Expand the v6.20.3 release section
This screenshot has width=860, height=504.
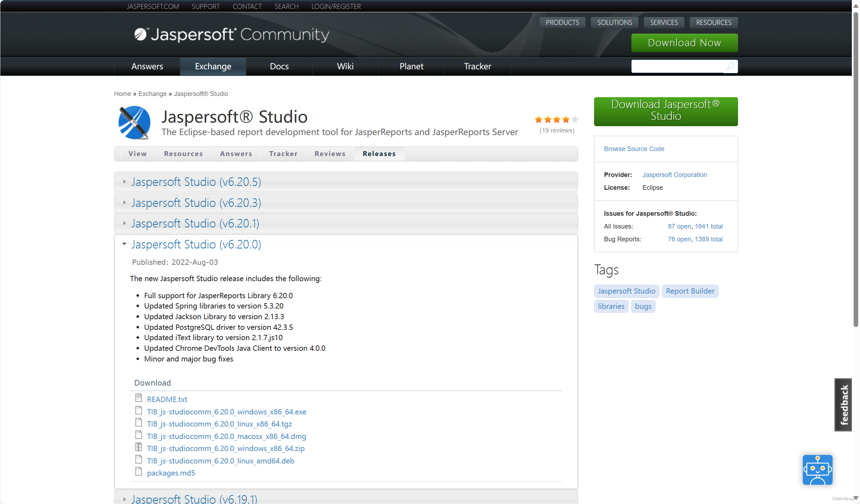pyautogui.click(x=196, y=203)
